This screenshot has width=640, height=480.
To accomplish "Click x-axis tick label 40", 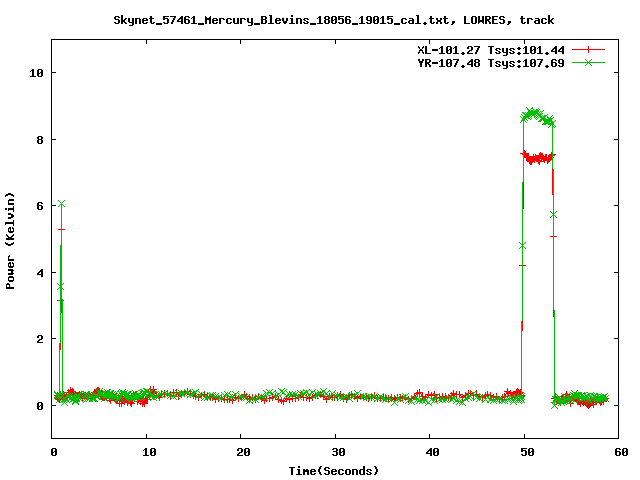I will 433,452.
